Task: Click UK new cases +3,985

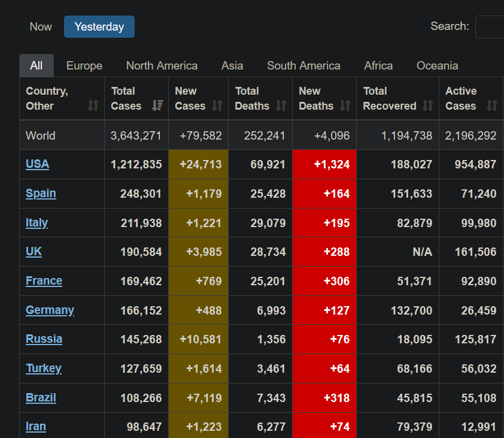Action: (204, 252)
